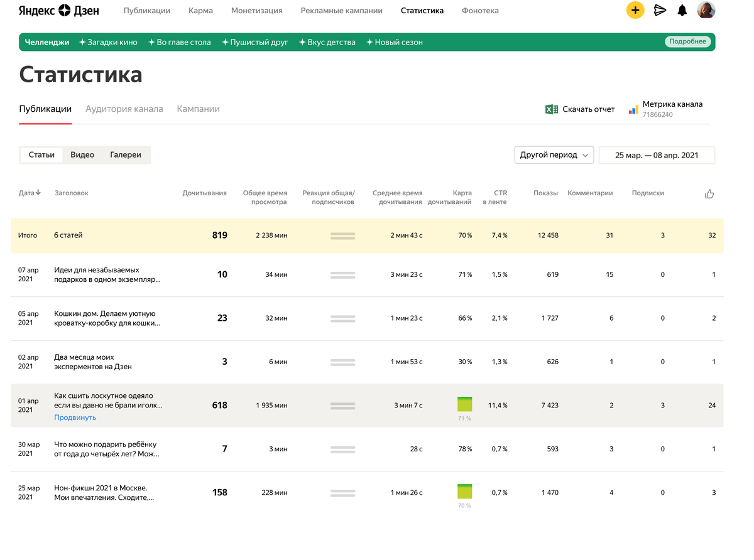Click reaction bars for the 30 мар article

coord(342,449)
